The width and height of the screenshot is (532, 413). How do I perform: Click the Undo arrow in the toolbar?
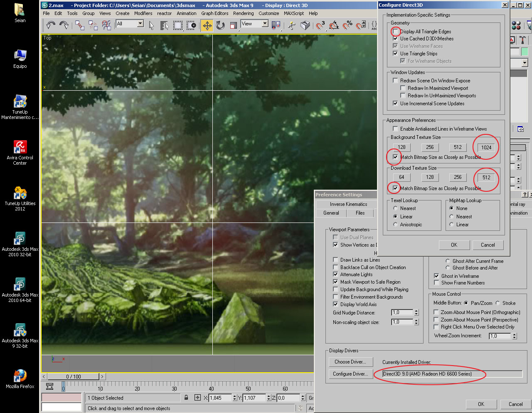point(51,25)
